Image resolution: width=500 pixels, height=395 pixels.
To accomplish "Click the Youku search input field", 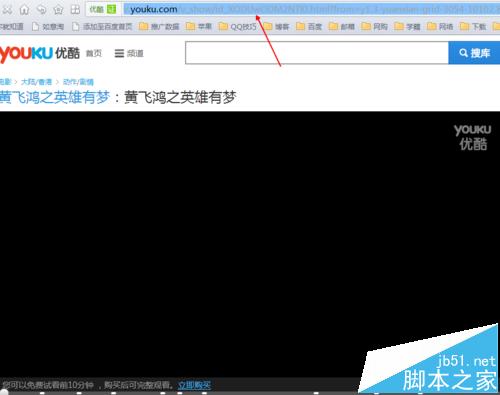I will tap(317, 53).
